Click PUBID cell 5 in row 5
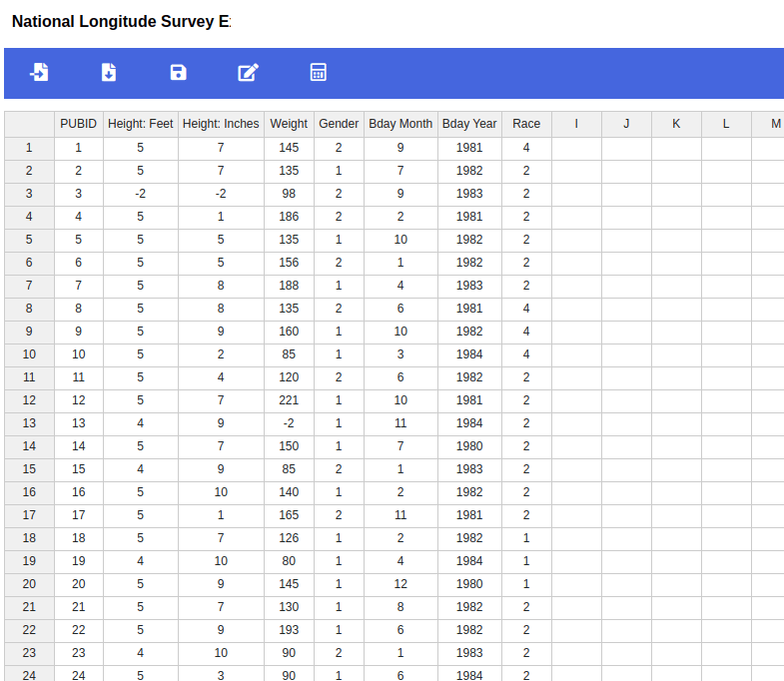The width and height of the screenshot is (784, 681). pyautogui.click(x=79, y=240)
